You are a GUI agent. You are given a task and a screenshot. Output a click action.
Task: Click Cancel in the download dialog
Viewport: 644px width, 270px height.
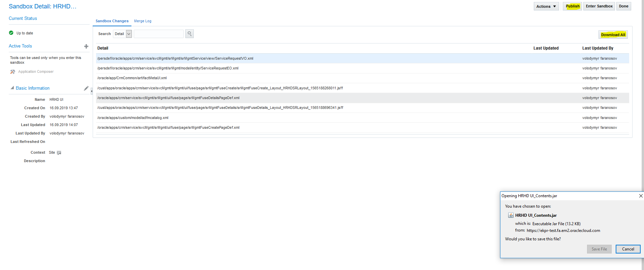pos(627,249)
